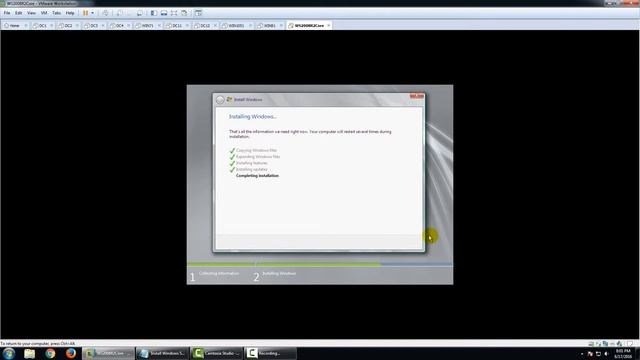
Task: Close the Home tab
Action: [x=26, y=25]
